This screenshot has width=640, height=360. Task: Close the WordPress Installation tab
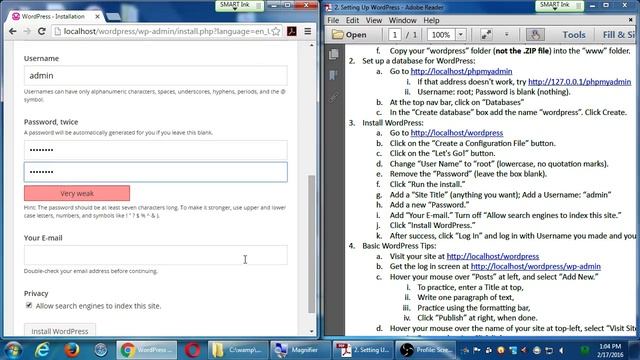click(x=97, y=16)
